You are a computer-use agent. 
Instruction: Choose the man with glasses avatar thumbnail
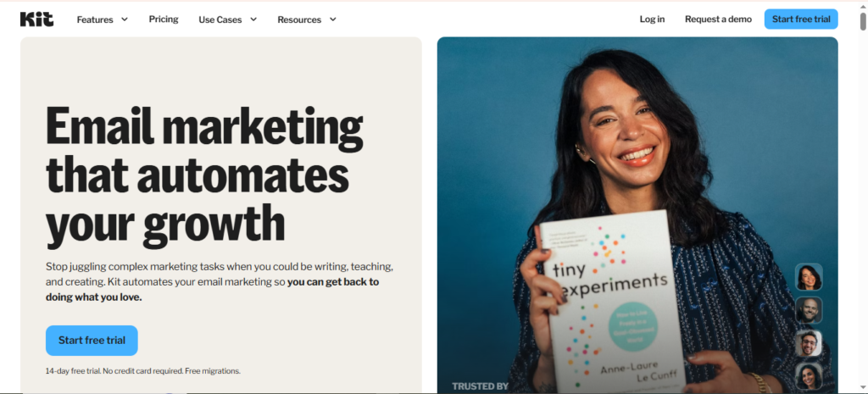point(809,344)
